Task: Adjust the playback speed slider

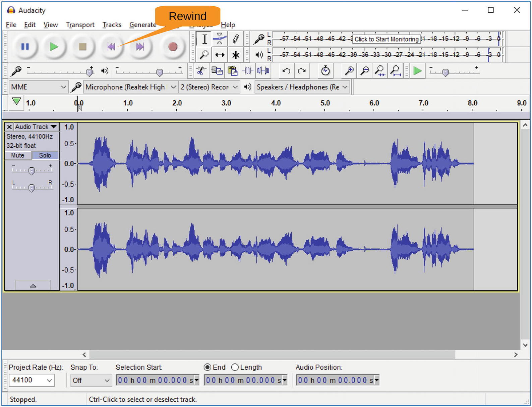Action: pos(445,72)
